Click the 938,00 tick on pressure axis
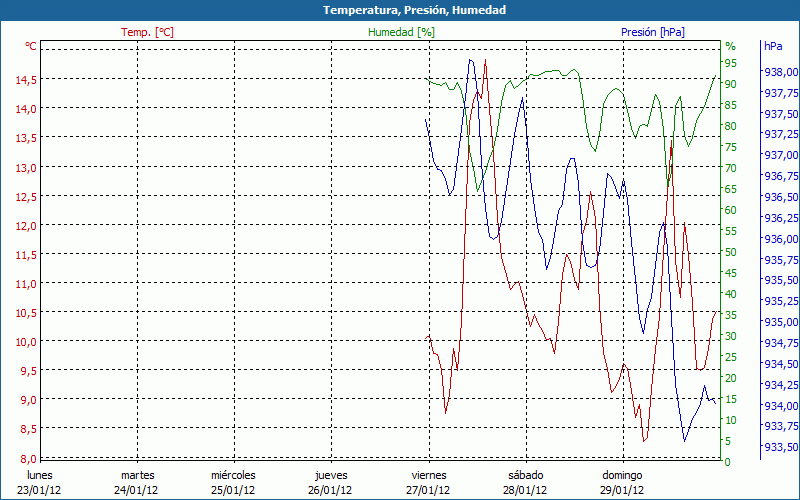This screenshot has width=800, height=500. point(780,72)
